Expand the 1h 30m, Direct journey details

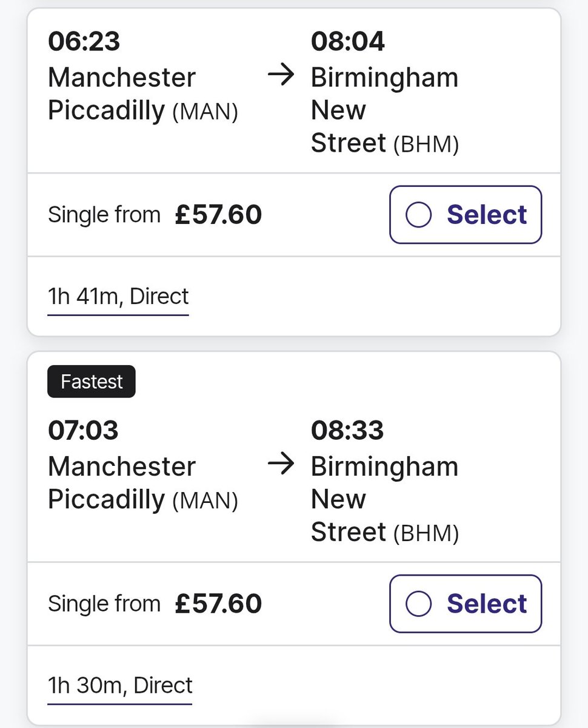[x=120, y=686]
